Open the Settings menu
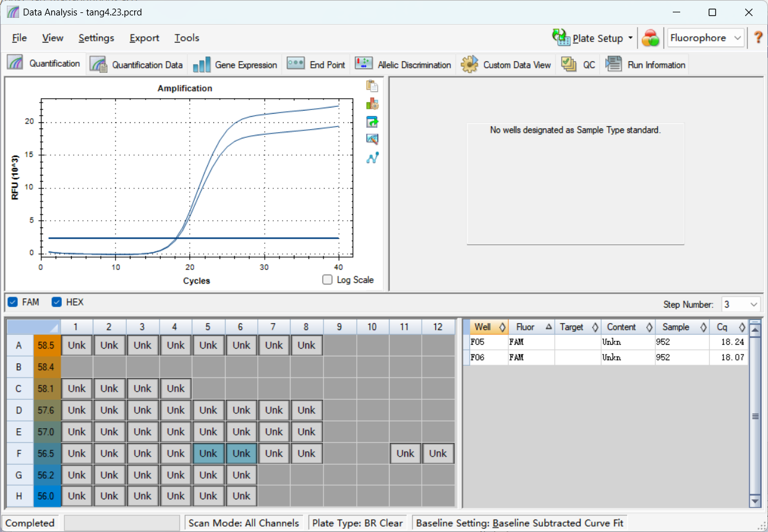The height and width of the screenshot is (532, 768). [x=96, y=38]
